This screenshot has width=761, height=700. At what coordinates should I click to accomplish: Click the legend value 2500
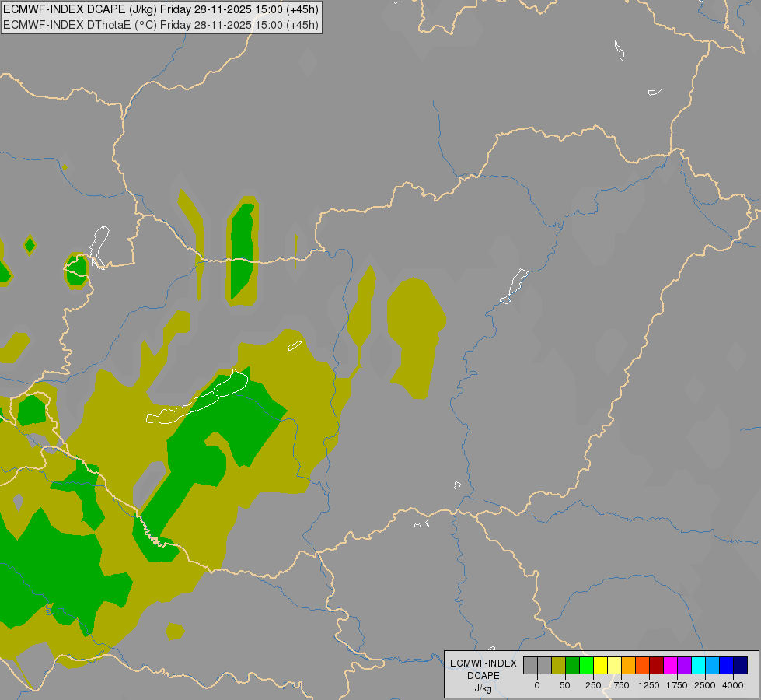click(x=705, y=685)
